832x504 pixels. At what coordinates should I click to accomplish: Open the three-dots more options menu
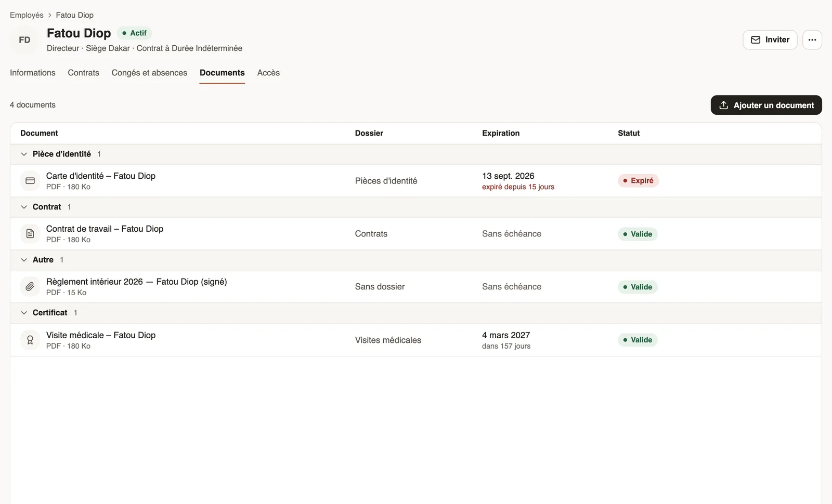pos(812,40)
